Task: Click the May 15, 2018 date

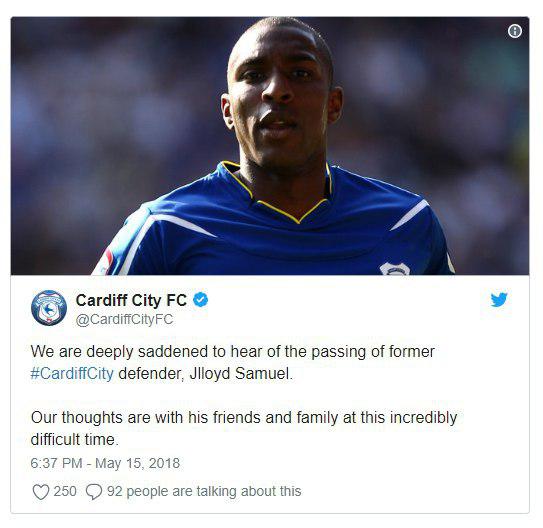Action: click(x=137, y=463)
